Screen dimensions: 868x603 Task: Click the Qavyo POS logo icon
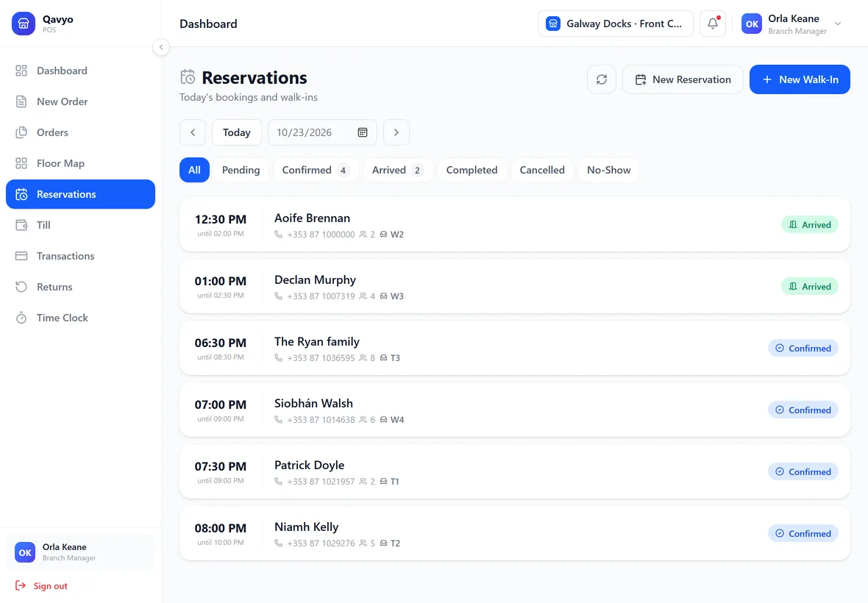pyautogui.click(x=24, y=24)
